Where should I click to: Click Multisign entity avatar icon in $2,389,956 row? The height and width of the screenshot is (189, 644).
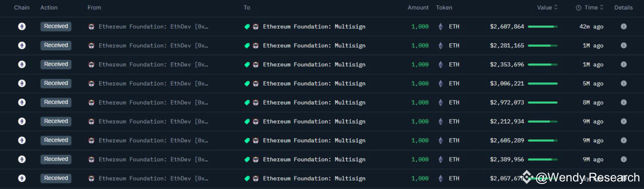[256, 159]
